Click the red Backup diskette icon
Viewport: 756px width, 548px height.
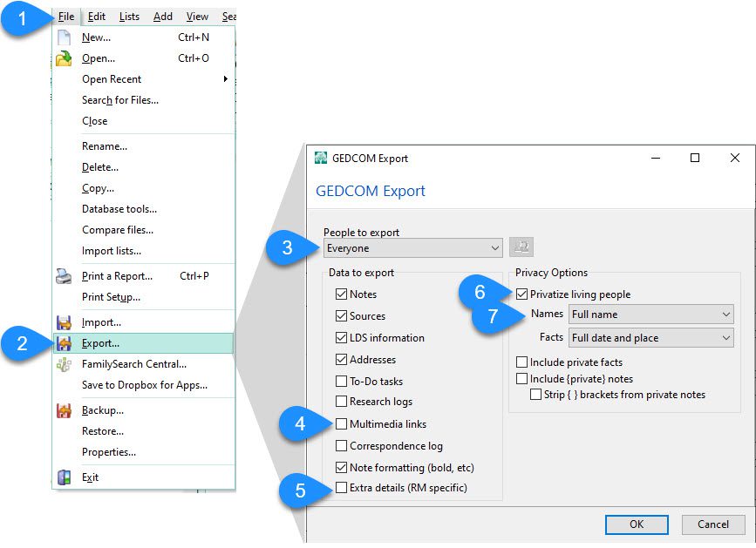tap(63, 409)
